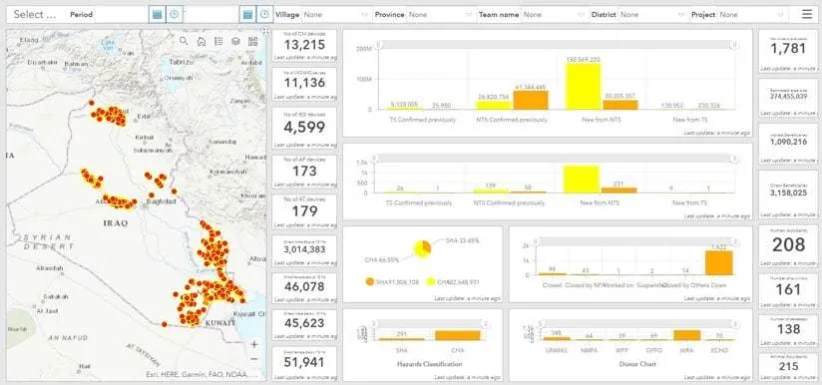Viewport: 822px width, 385px height.
Task: Click the 138 indicator card
Action: [x=788, y=331]
